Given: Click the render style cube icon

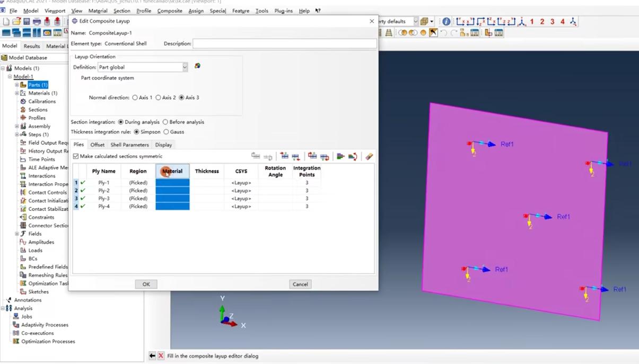Looking at the screenshot, I should (424, 22).
